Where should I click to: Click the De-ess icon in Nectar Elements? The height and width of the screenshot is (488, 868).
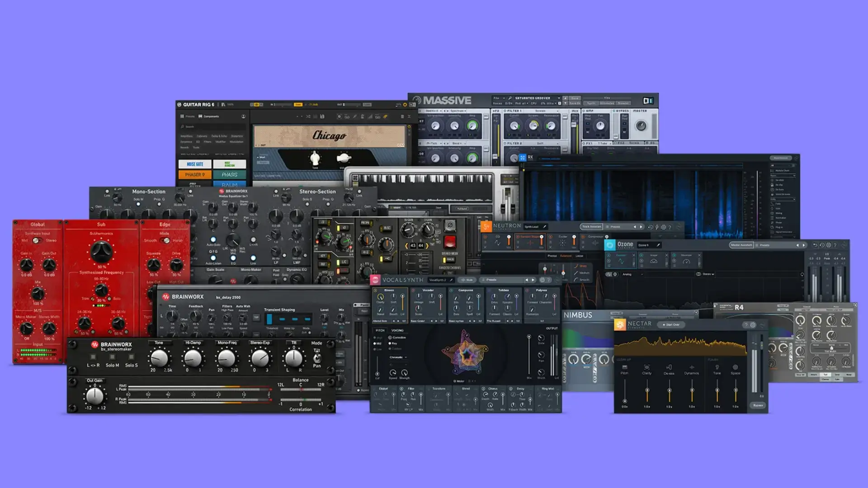click(x=669, y=367)
